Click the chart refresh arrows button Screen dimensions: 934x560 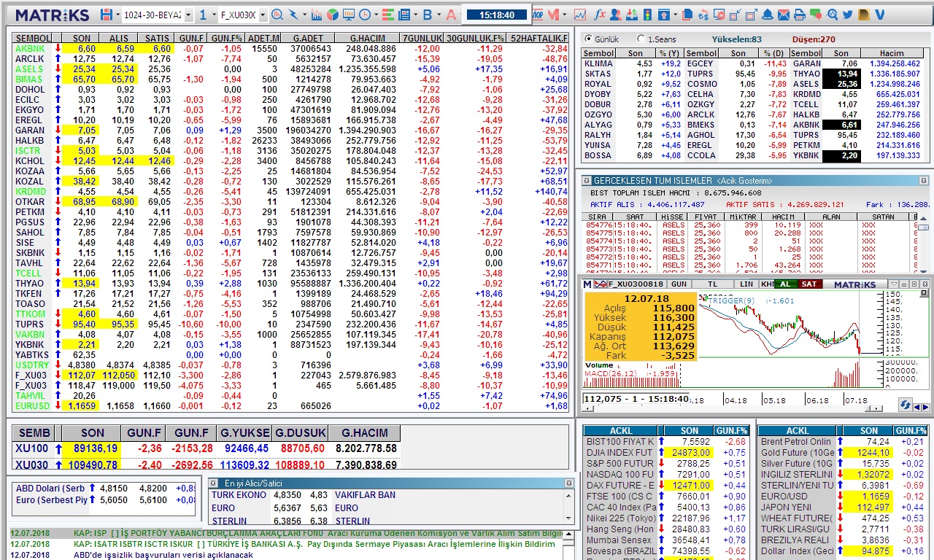906,405
